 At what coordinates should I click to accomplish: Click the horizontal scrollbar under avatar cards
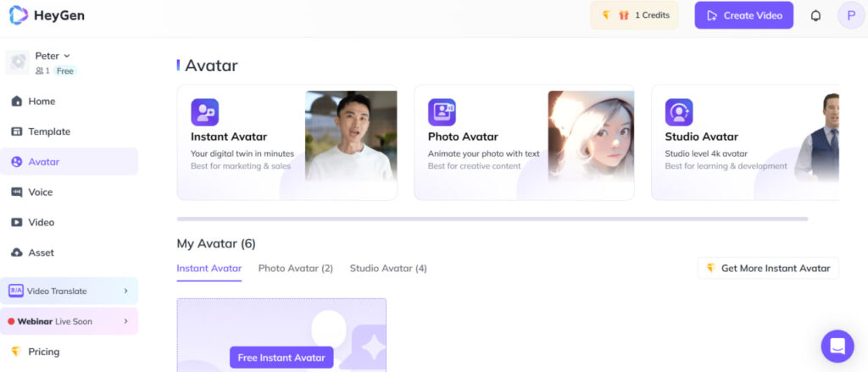tap(492, 219)
